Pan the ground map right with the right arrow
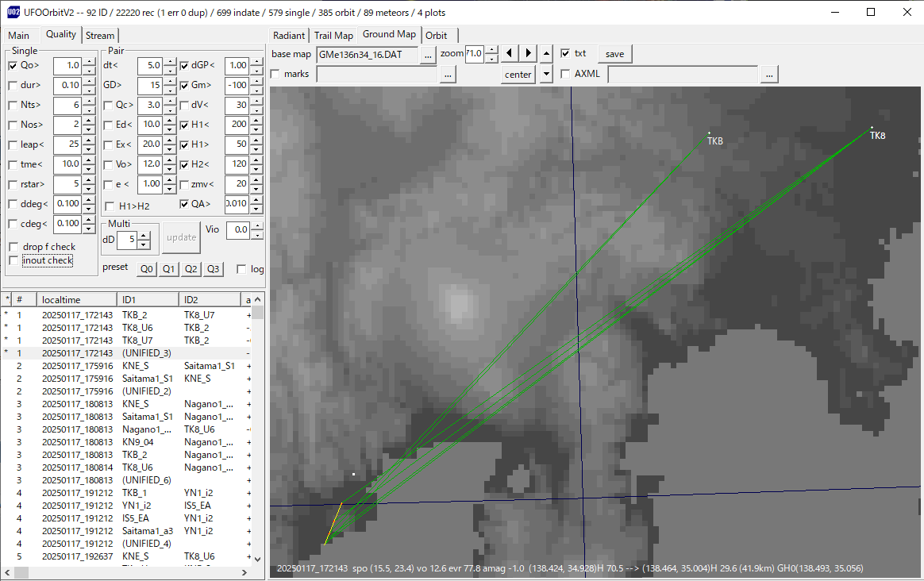This screenshot has height=581, width=924. click(527, 53)
